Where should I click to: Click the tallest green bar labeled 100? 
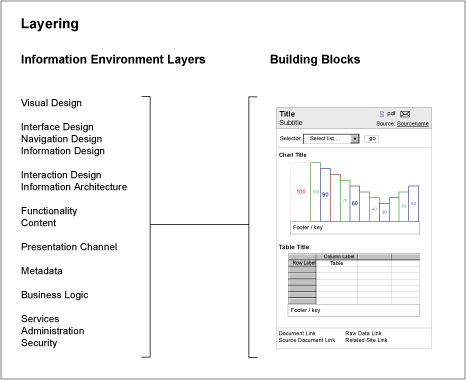pyautogui.click(x=315, y=192)
